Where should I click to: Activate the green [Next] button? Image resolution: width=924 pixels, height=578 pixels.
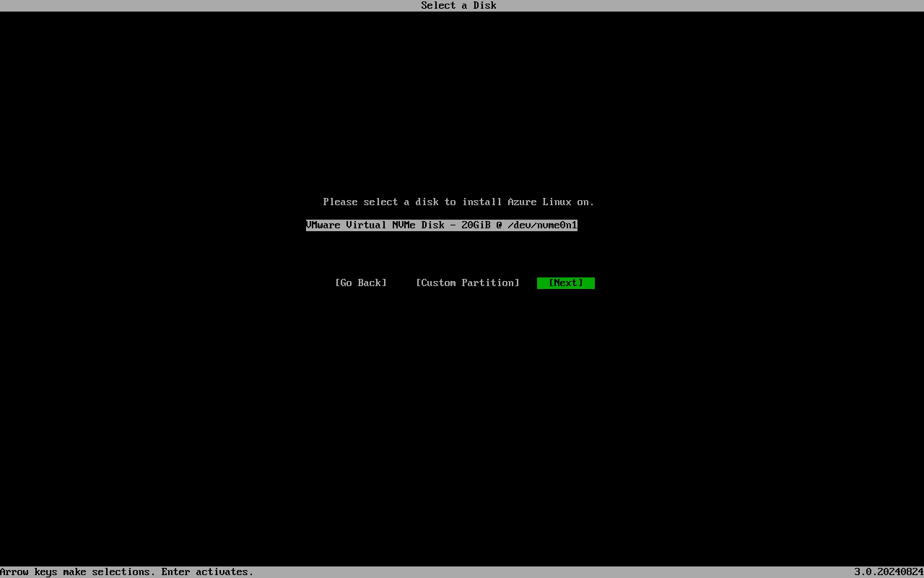tap(566, 282)
